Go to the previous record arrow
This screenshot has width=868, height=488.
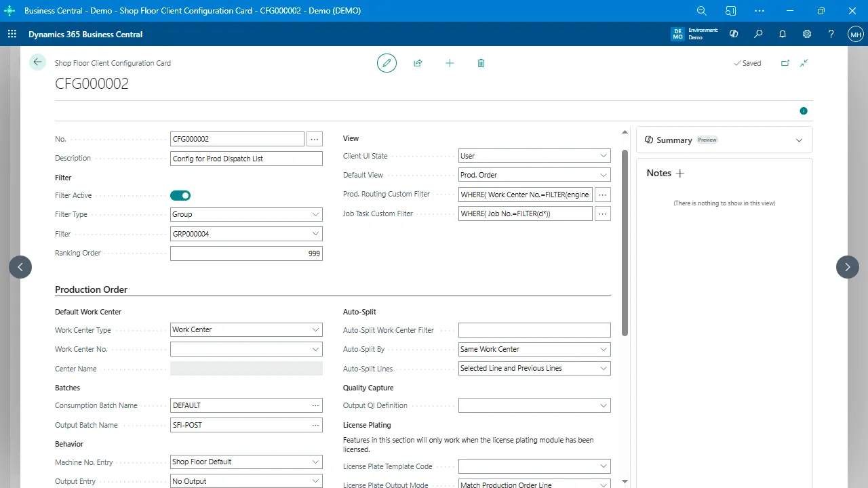pyautogui.click(x=20, y=267)
